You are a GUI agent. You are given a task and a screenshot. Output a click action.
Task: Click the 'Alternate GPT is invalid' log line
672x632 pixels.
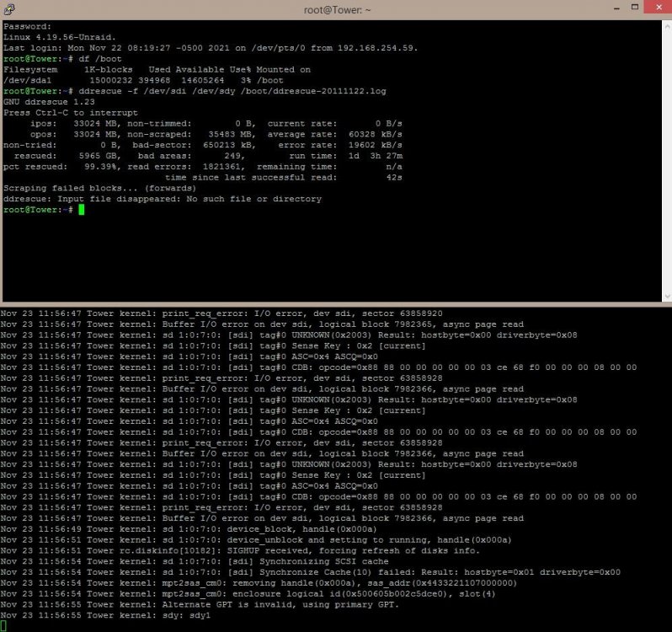200,604
